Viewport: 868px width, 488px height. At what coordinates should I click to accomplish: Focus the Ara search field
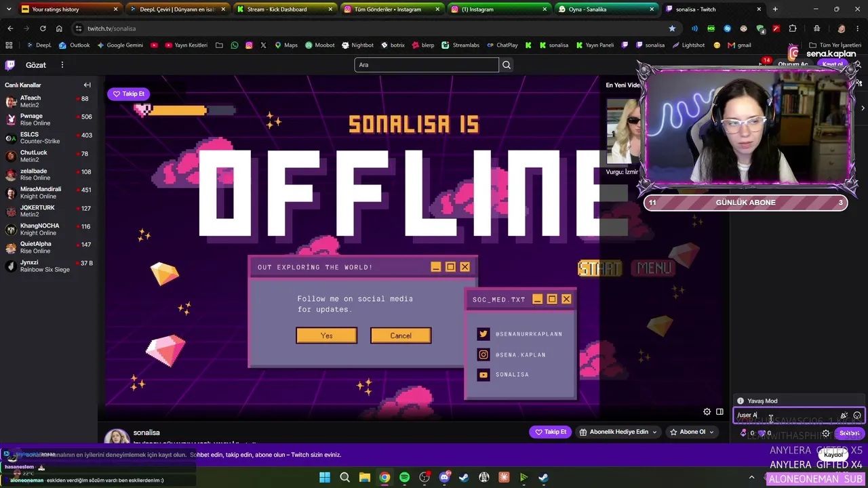point(426,65)
